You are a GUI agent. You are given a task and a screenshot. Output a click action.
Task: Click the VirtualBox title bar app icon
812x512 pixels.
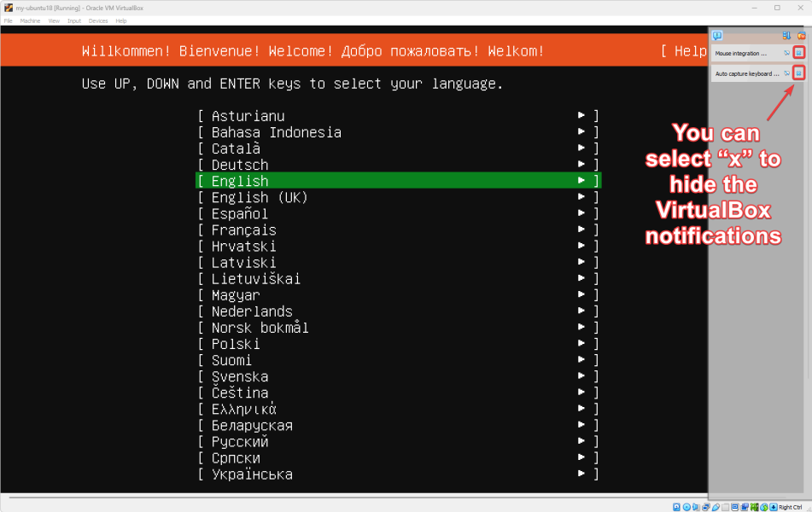pos(9,8)
